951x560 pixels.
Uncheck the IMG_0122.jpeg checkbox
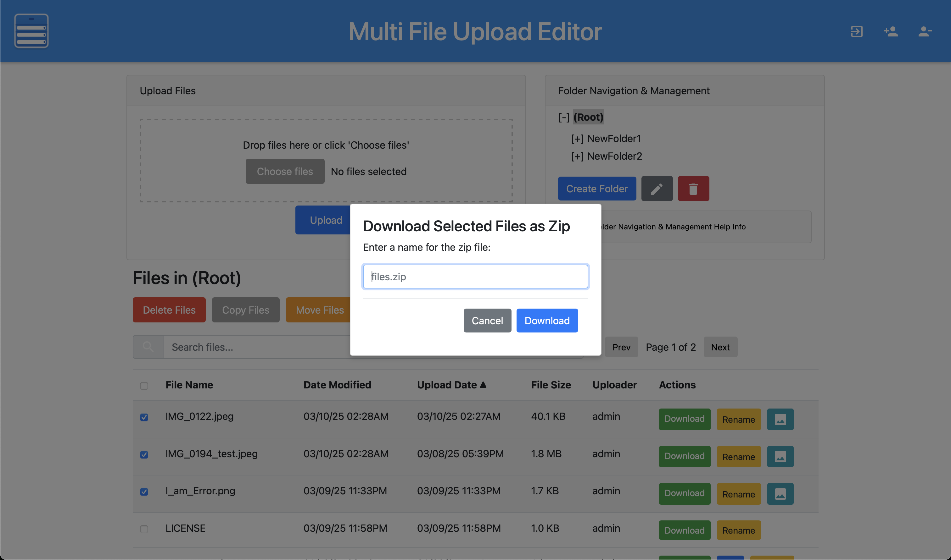coord(144,417)
